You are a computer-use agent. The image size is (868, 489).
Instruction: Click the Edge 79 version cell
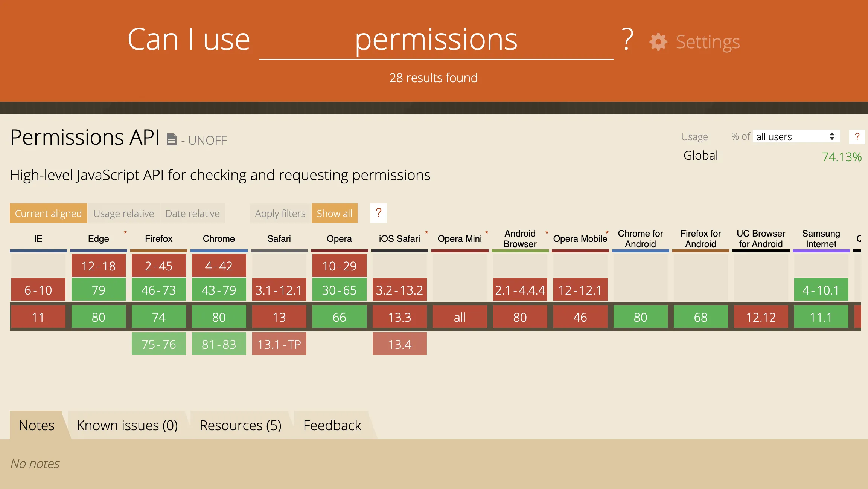tap(99, 290)
